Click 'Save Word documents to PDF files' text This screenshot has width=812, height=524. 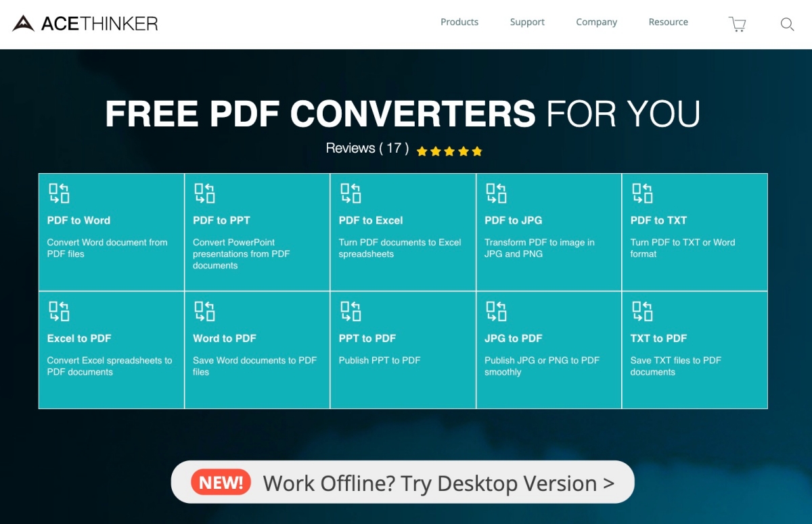[254, 366]
